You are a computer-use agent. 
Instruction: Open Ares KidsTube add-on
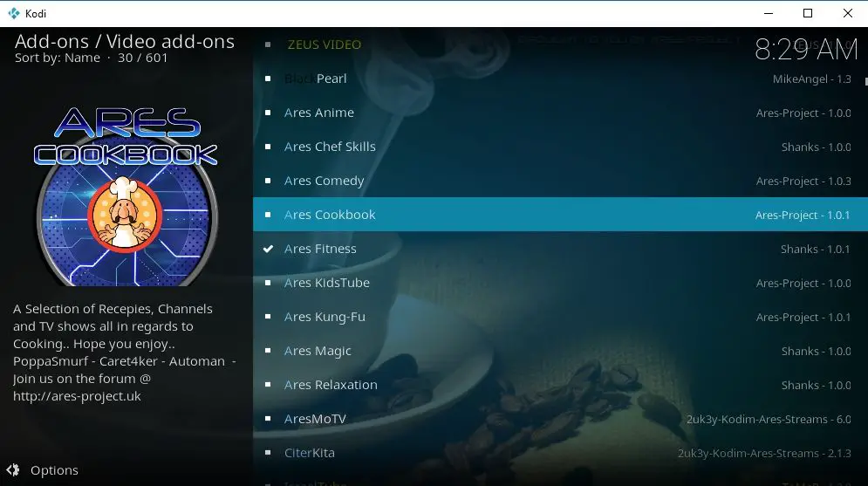(560, 283)
